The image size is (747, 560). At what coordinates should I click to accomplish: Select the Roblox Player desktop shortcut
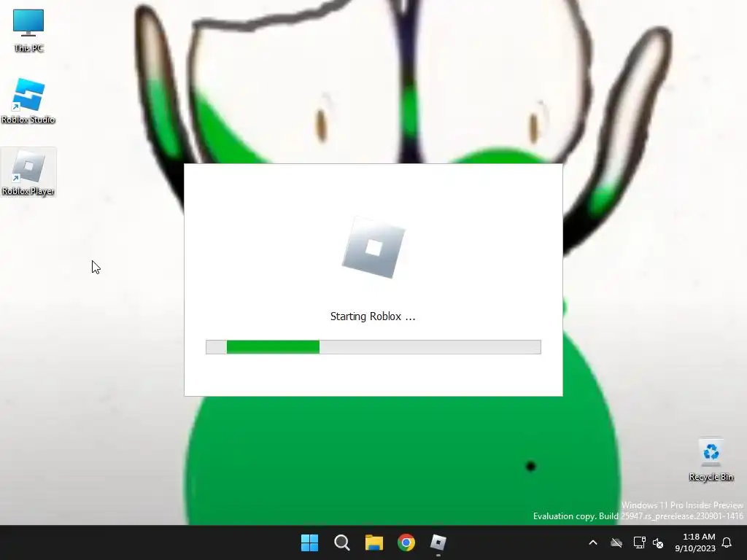point(28,172)
